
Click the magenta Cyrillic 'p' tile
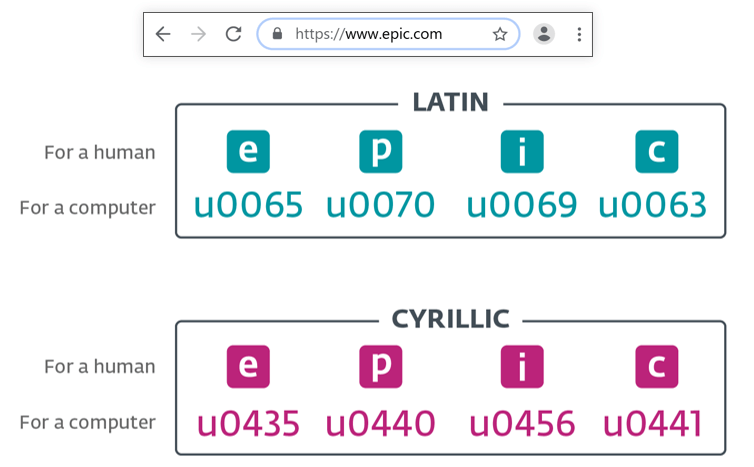(380, 366)
